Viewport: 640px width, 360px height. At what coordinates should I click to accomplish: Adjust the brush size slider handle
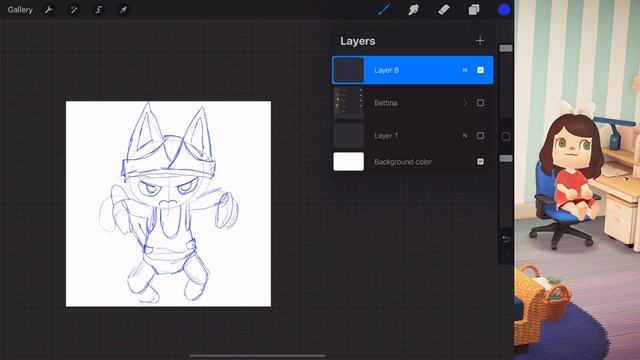tap(506, 49)
